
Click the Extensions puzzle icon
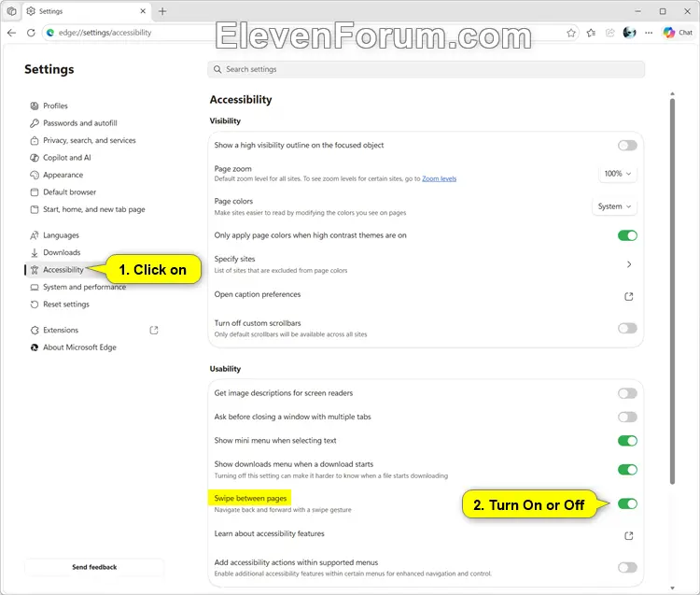coord(35,331)
